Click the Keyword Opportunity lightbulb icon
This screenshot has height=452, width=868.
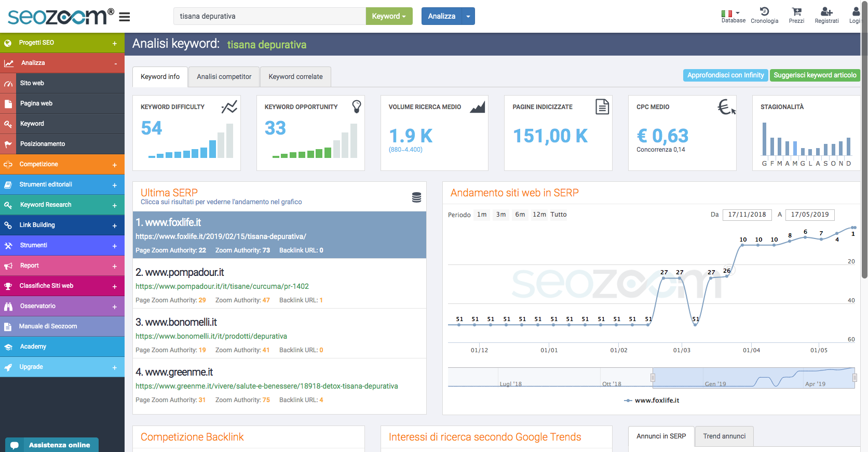pos(357,107)
